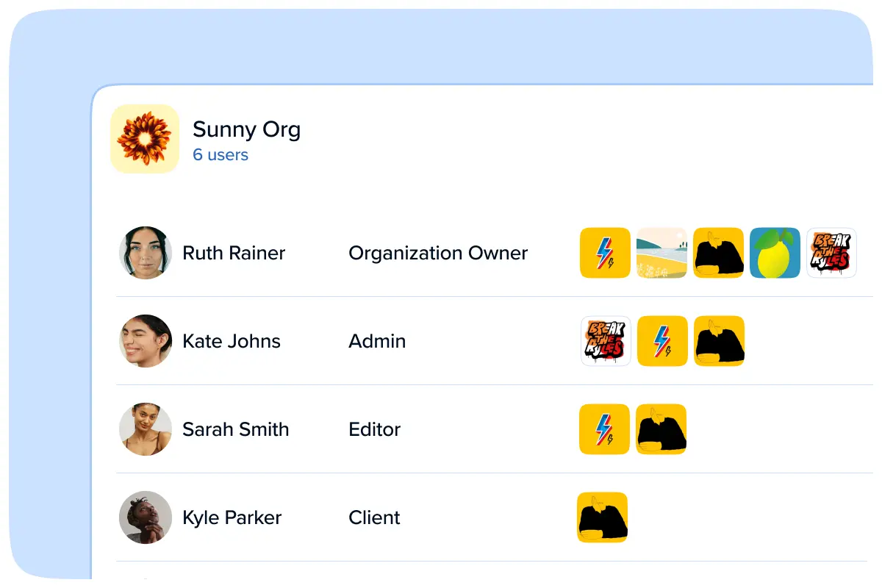Click Kate Johns' profile avatar
Viewport: 882px width, 588px height.
click(x=146, y=341)
